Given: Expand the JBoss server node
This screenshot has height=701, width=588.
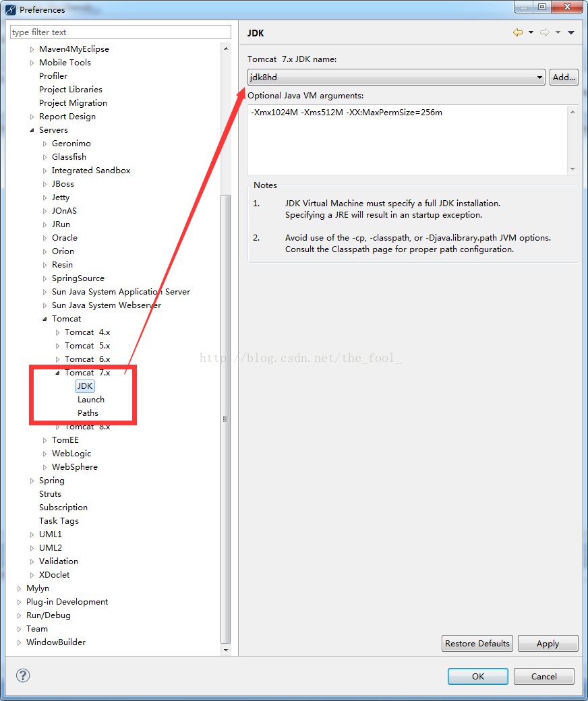Looking at the screenshot, I should [45, 184].
